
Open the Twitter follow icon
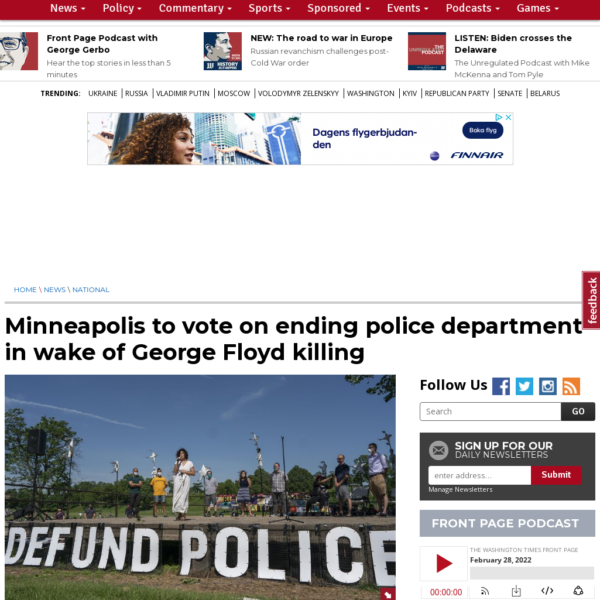point(524,386)
